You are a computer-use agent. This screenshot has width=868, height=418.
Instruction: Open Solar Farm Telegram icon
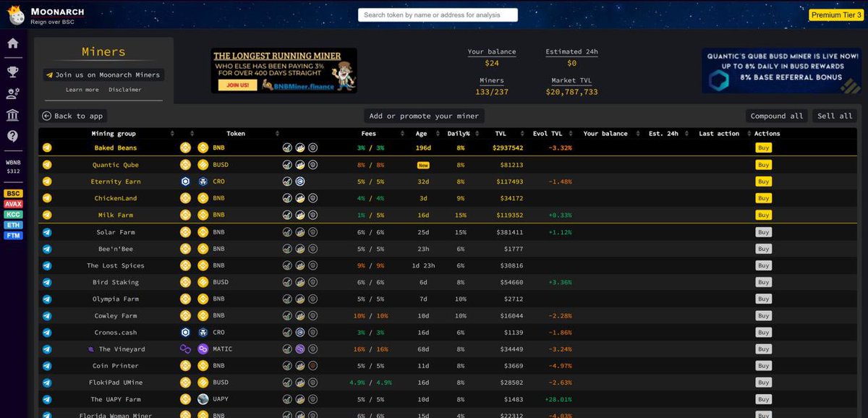(47, 232)
